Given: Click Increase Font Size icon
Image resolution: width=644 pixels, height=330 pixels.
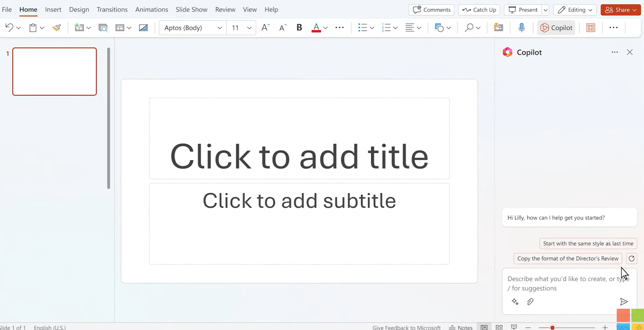Looking at the screenshot, I should (x=266, y=27).
